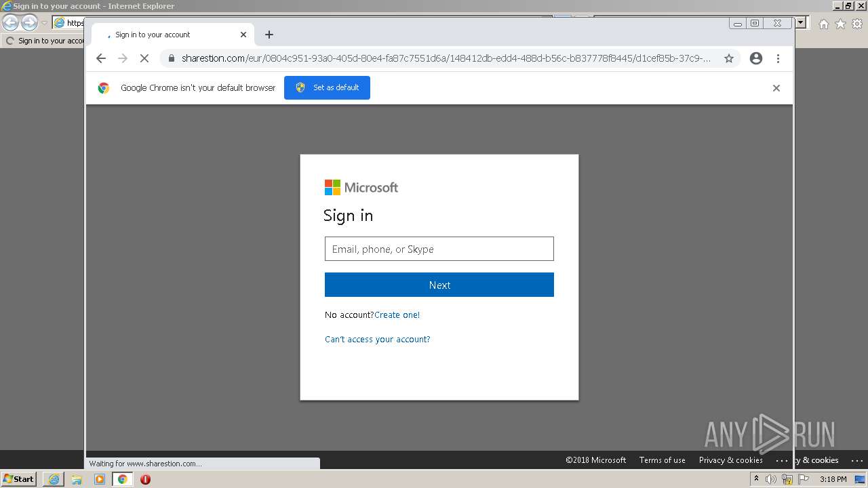Screen dimensions: 868x488
Task: Focus the Email, phone, or Skype field
Action: pos(439,249)
